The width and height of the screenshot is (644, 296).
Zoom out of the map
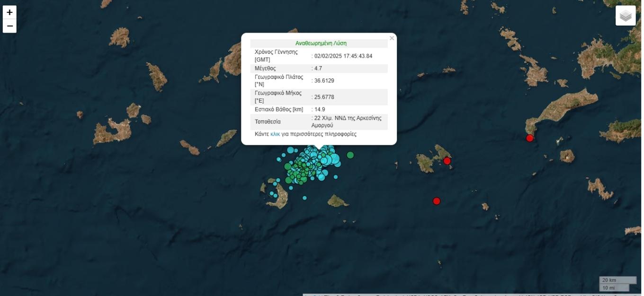[9, 26]
